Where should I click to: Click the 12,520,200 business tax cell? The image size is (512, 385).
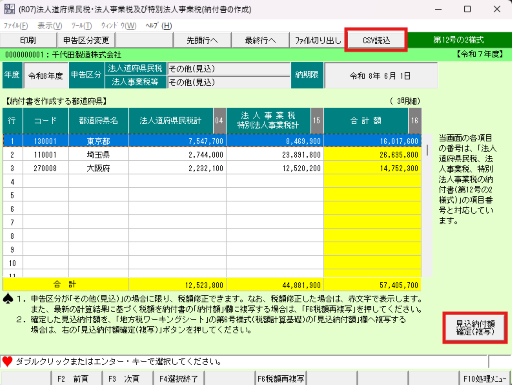(x=275, y=168)
